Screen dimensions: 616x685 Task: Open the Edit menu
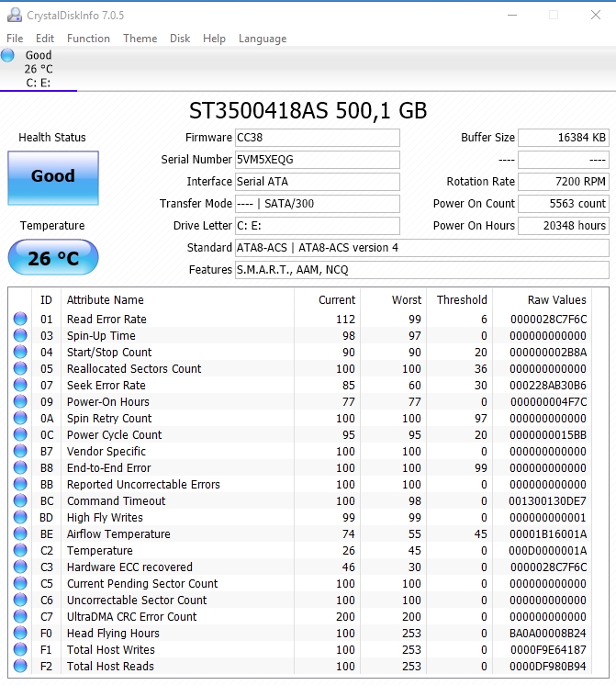point(45,39)
